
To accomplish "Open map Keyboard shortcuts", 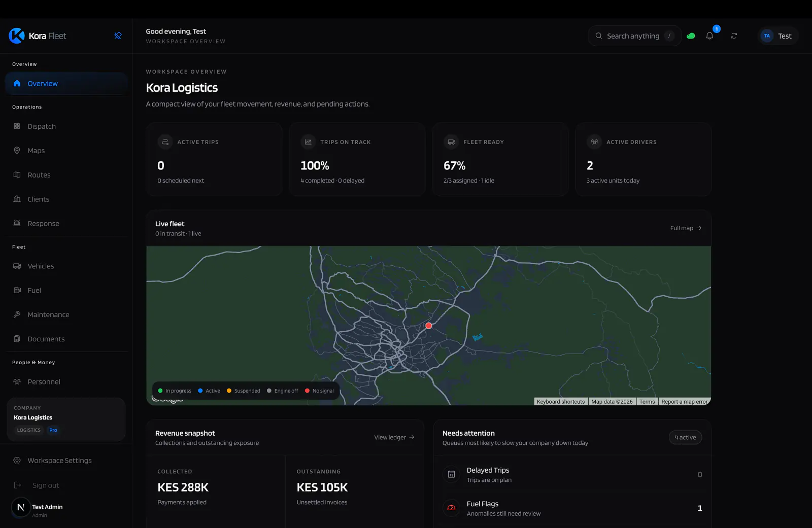I will pos(561,402).
